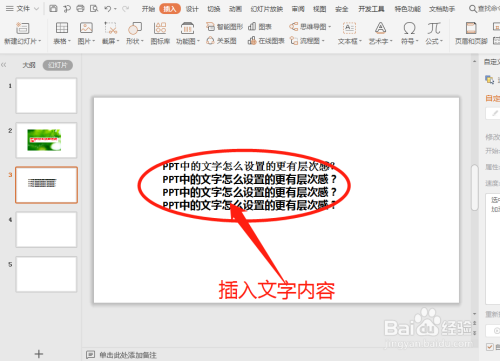This screenshot has width=500, height=361.
Task: Switch to the 视图 tab
Action: pyautogui.click(x=320, y=9)
